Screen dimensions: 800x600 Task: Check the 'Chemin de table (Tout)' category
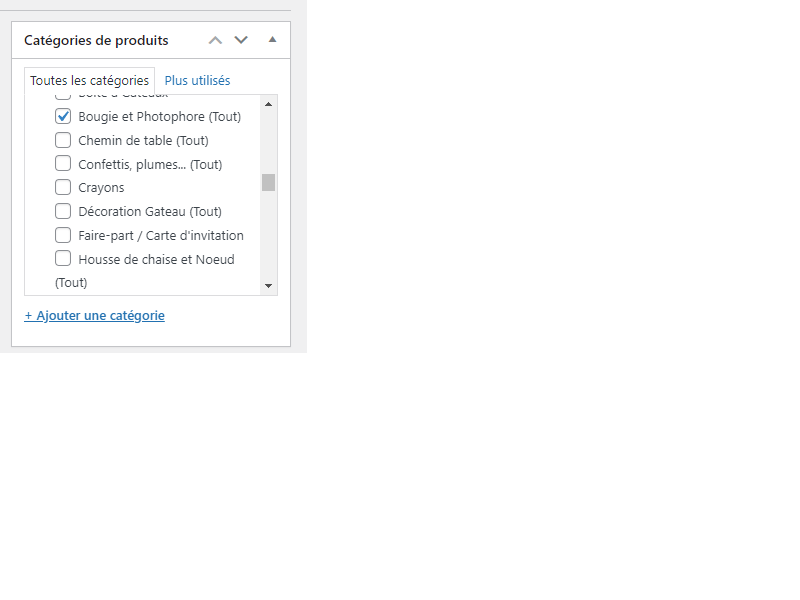64,140
